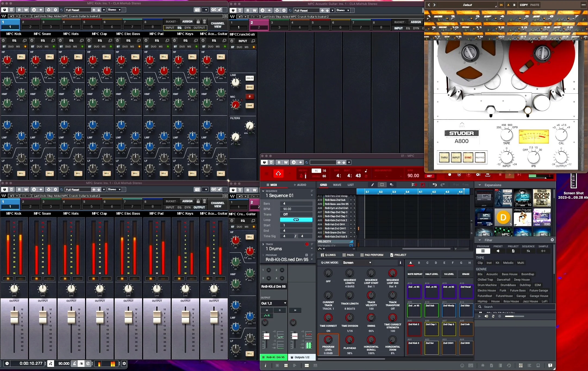Screen dimensions: 588x371
Task: Click the camera snapshot icon in MPC Kick window
Action: [197, 10]
